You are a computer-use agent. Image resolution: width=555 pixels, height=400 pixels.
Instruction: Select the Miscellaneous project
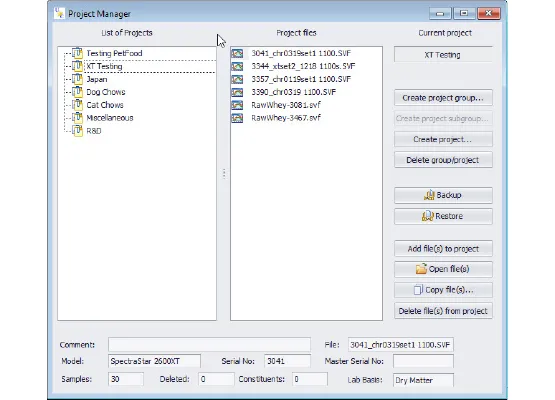pos(110,118)
